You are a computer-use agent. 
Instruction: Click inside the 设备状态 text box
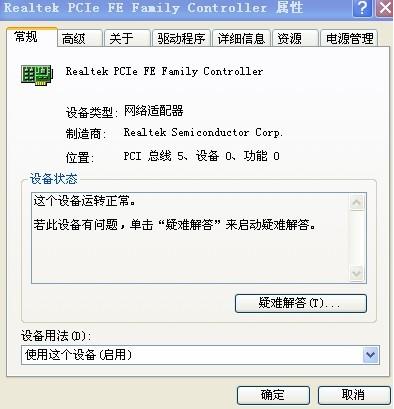point(191,238)
